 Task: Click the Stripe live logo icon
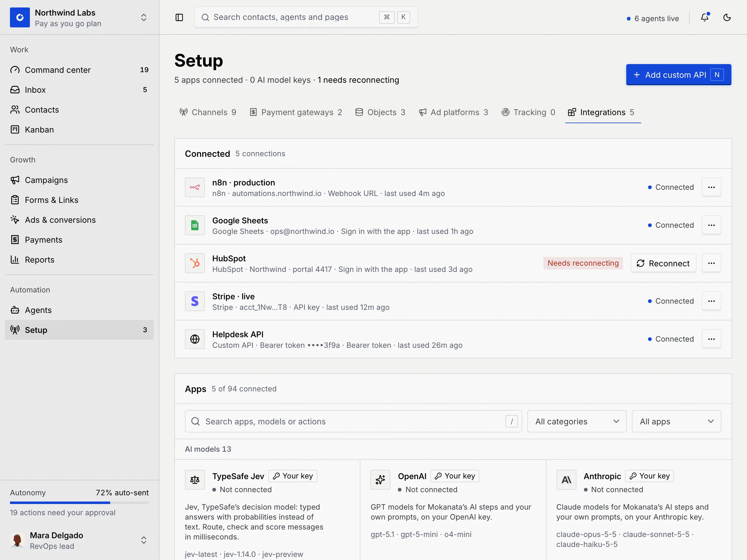pyautogui.click(x=195, y=301)
